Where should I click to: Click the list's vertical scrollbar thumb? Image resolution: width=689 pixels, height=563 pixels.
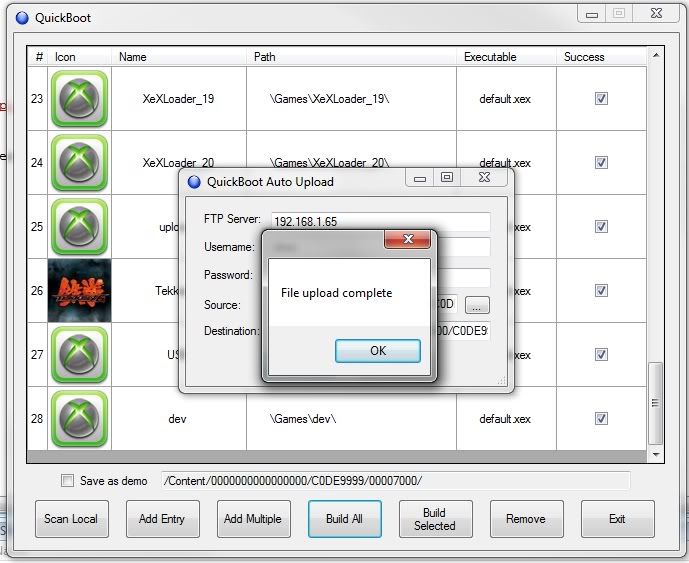[x=656, y=402]
